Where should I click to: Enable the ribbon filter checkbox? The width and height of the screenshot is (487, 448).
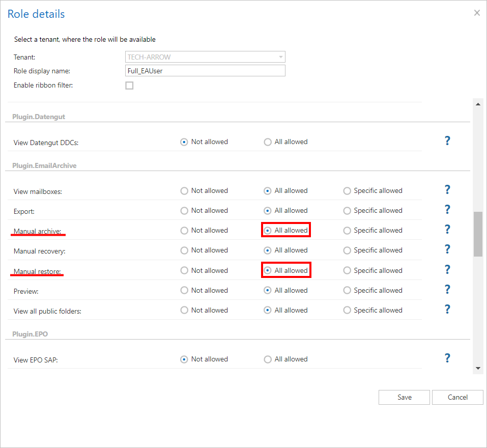pyautogui.click(x=129, y=86)
